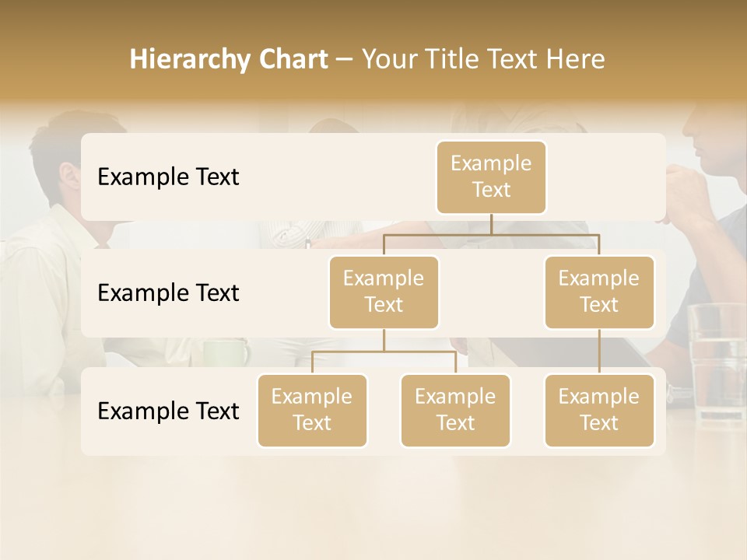This screenshot has width=747, height=560.
Task: Select the left box in the second level
Action: (x=384, y=292)
